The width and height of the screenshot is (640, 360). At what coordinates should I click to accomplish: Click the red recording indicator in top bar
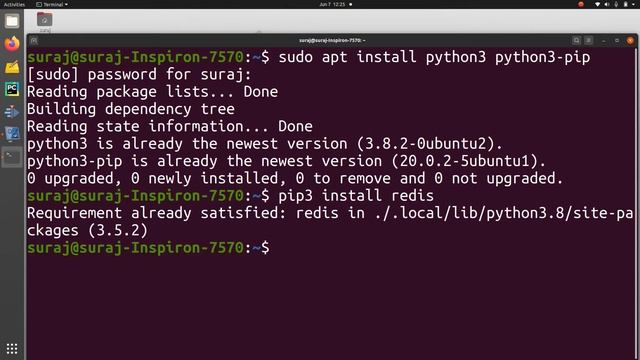581,4
